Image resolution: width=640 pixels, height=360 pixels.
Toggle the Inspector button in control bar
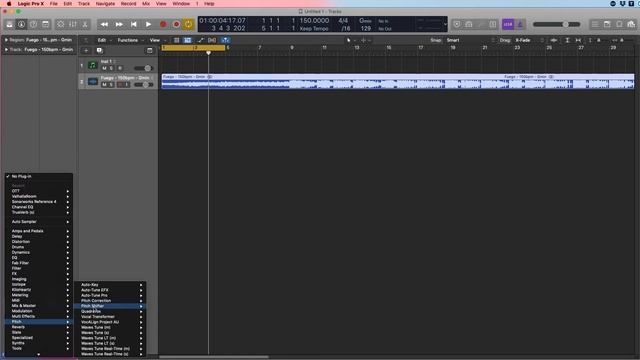click(x=21, y=24)
